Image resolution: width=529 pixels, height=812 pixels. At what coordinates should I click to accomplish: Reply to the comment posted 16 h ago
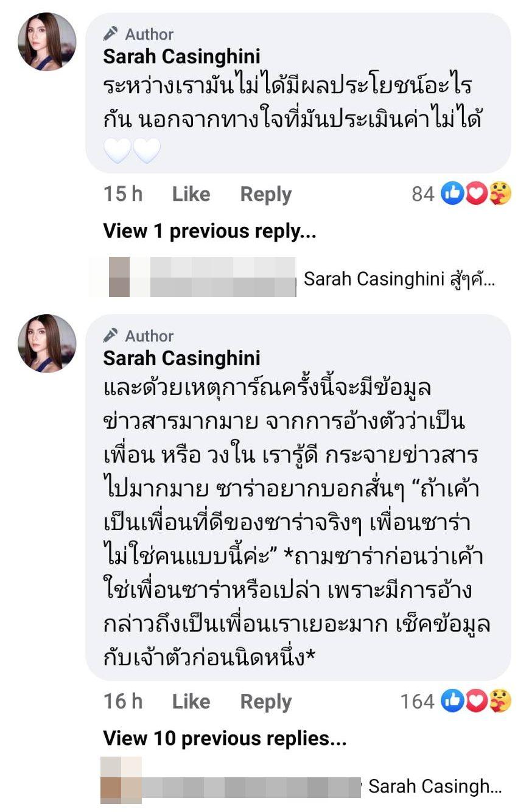[266, 701]
